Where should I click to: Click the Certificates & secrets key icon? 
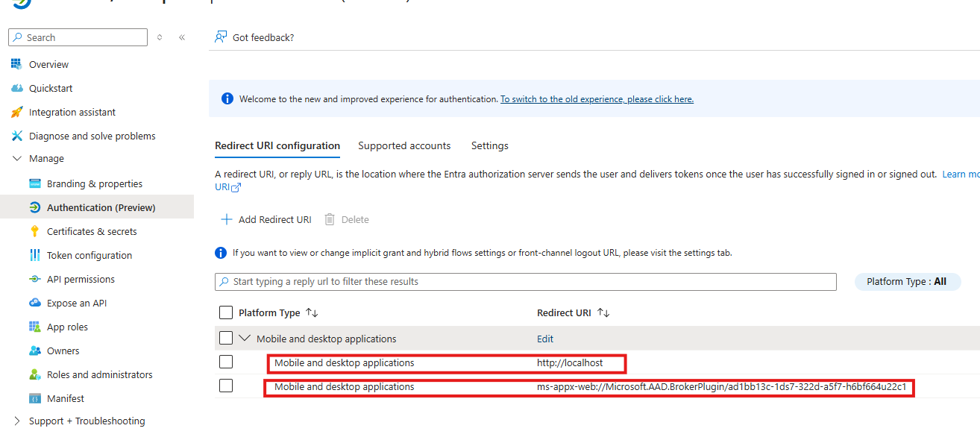click(35, 231)
